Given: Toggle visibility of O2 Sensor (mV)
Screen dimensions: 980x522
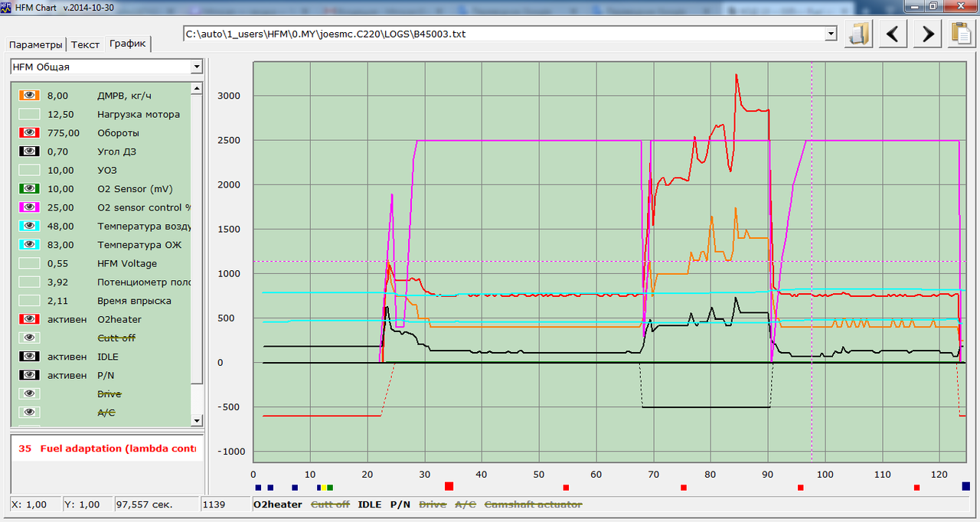Looking at the screenshot, I should (30, 189).
